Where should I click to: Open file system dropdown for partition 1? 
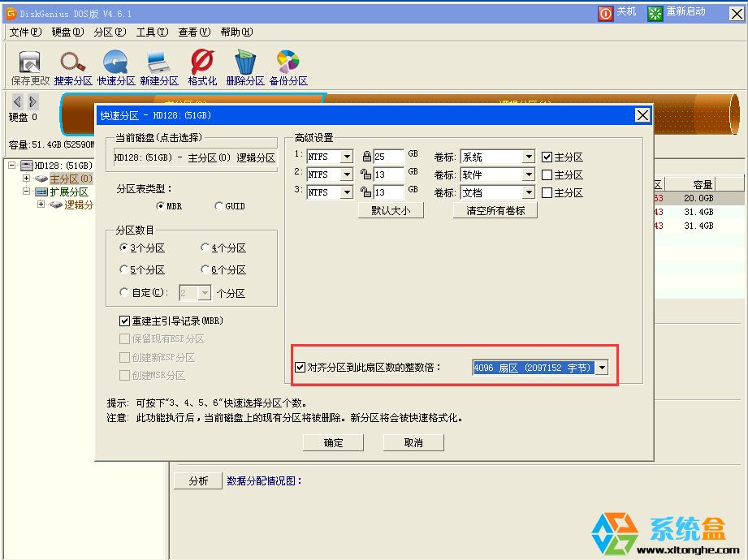(348, 157)
